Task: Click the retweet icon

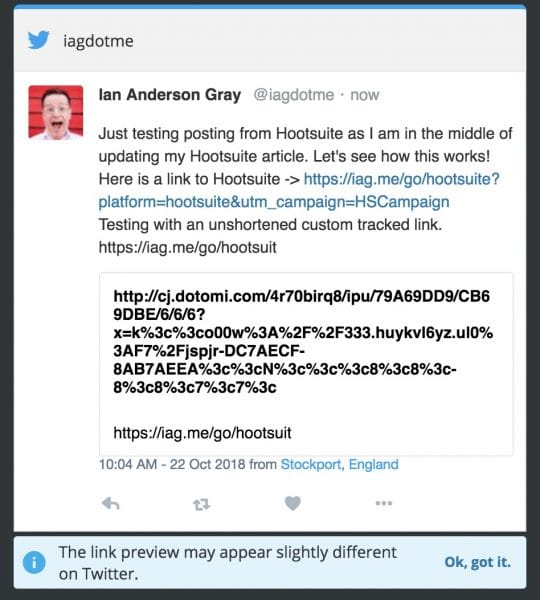Action: point(201,504)
